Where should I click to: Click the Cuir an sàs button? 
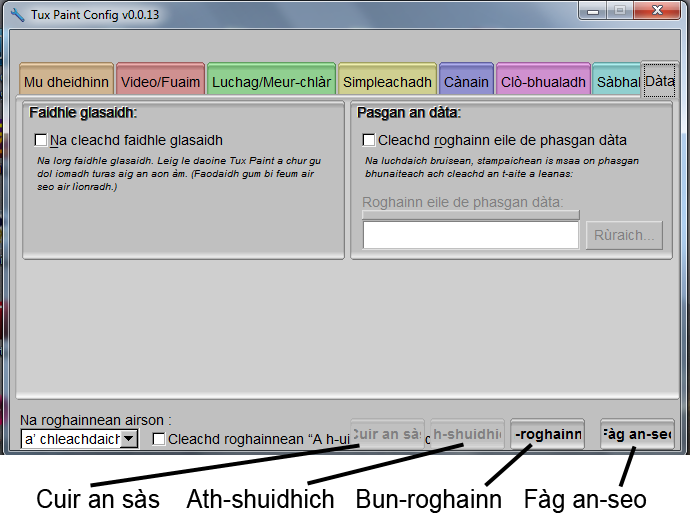(387, 434)
